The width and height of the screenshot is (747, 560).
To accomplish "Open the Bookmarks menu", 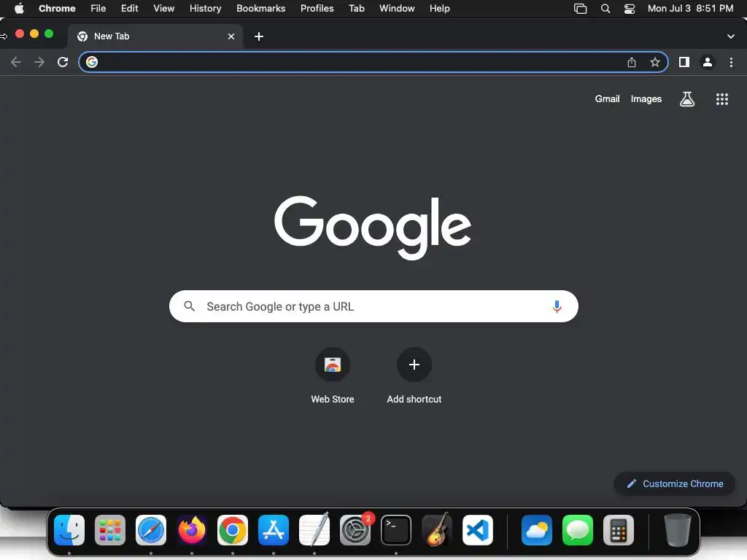I will pyautogui.click(x=261, y=8).
